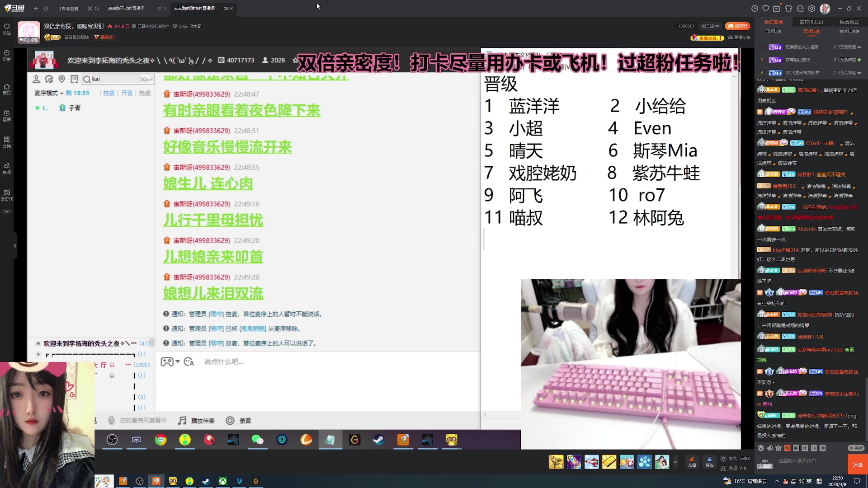The image size is (868, 488).
Task: Click the 抢麦 grab-mic button
Action: [x=145, y=93]
